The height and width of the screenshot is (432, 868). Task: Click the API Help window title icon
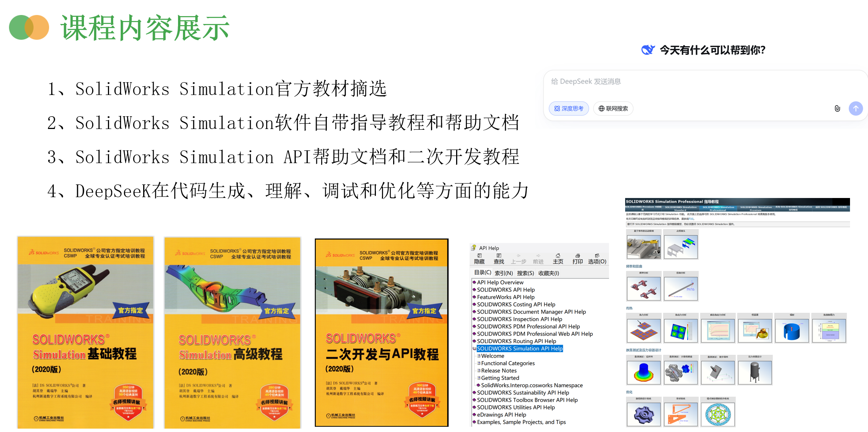tap(474, 247)
